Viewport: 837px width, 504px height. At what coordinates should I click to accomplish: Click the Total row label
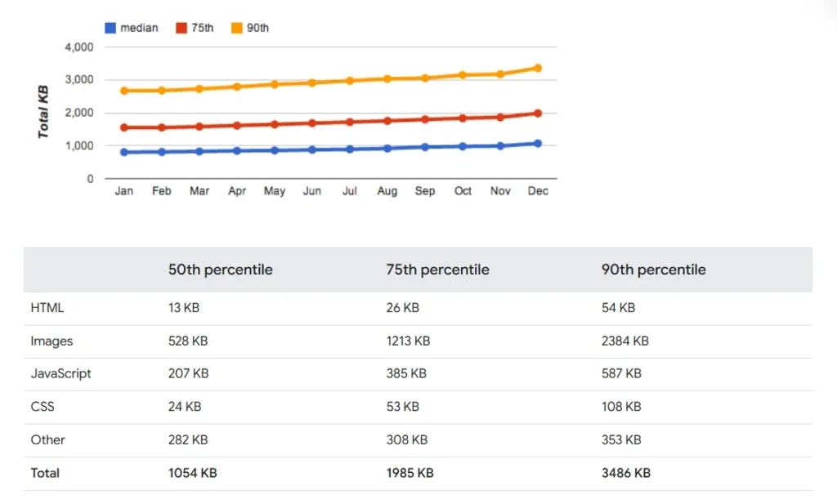pos(45,472)
